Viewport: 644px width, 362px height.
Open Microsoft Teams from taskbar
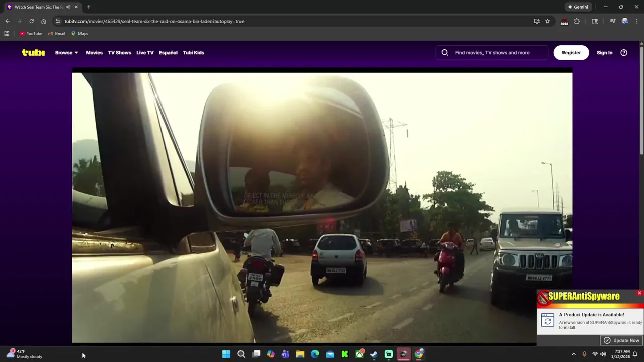tap(285, 354)
